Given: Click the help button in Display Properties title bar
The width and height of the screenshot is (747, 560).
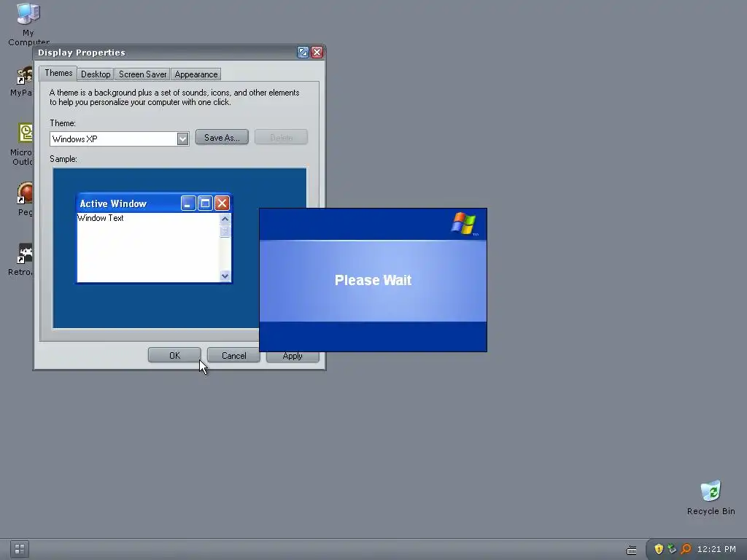Looking at the screenshot, I should point(303,52).
